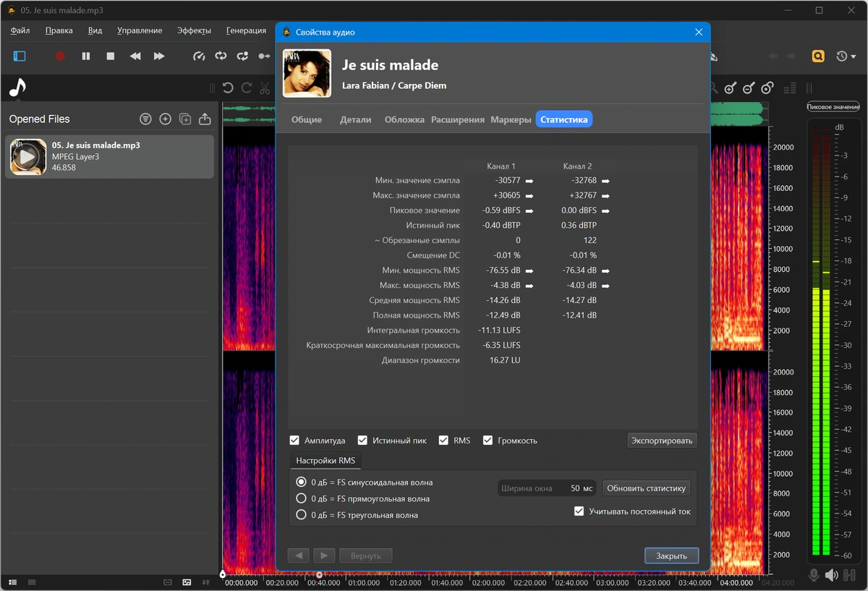
Task: Open the Правка menu
Action: pyautogui.click(x=59, y=30)
